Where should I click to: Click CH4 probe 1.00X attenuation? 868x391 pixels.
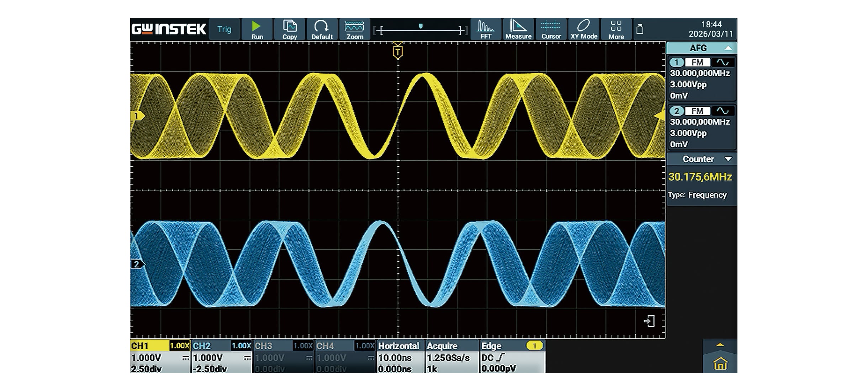[x=365, y=346]
